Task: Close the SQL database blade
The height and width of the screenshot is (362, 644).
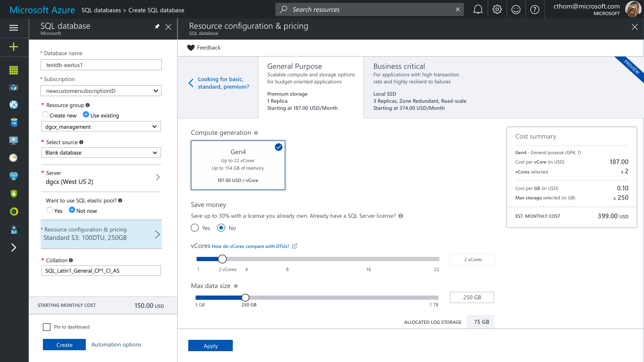Action: pos(168,27)
